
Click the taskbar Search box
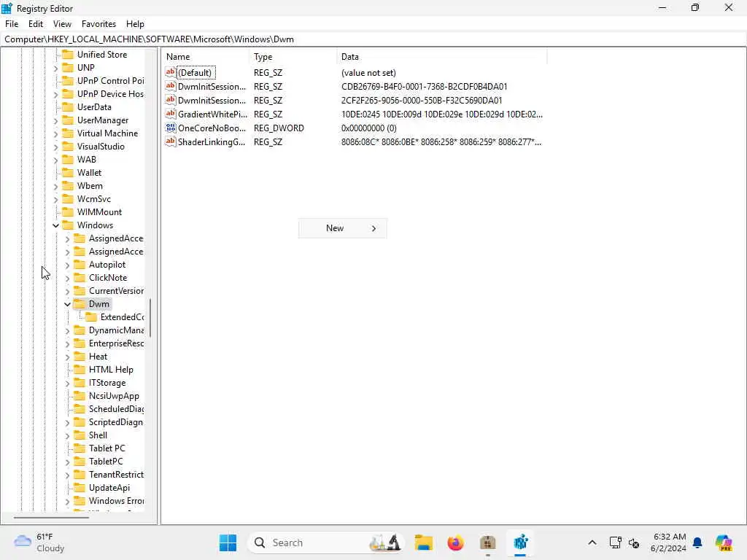tap(326, 542)
